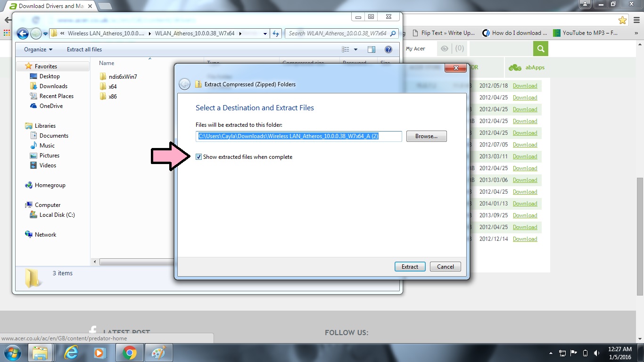Click the blue Help icon in Explorer
This screenshot has width=644, height=362.
coord(388,49)
